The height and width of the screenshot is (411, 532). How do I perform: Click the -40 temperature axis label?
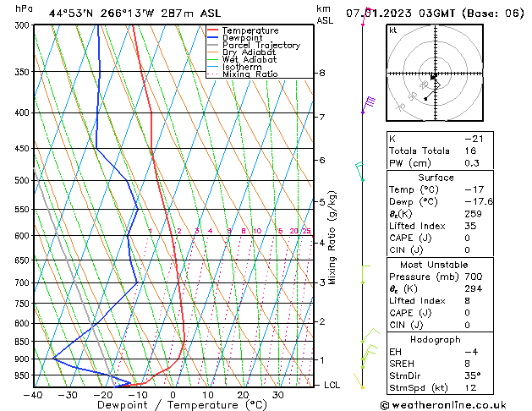(x=33, y=395)
